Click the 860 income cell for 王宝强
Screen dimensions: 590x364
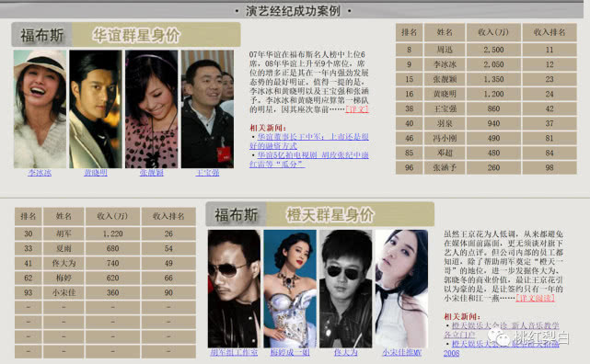(x=493, y=108)
